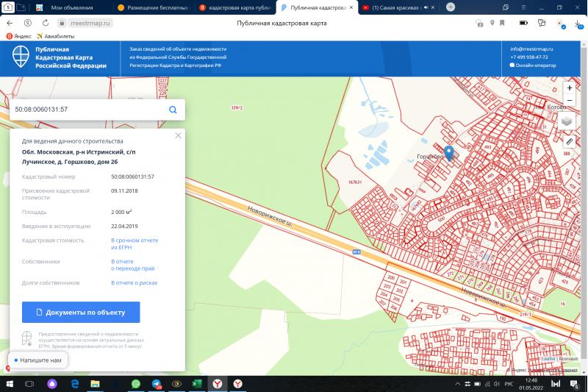This screenshot has height=392, width=588.
Task: Click the date 09.11.2018
Action: (x=124, y=190)
